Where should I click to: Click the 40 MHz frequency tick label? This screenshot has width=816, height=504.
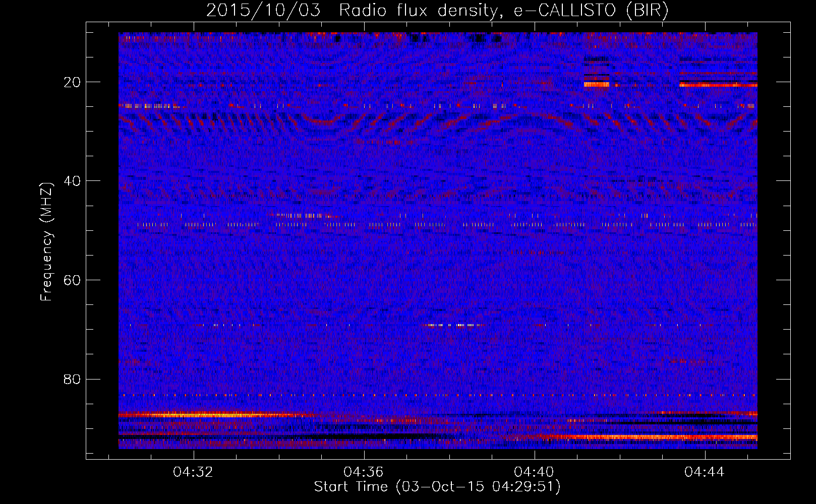point(72,181)
